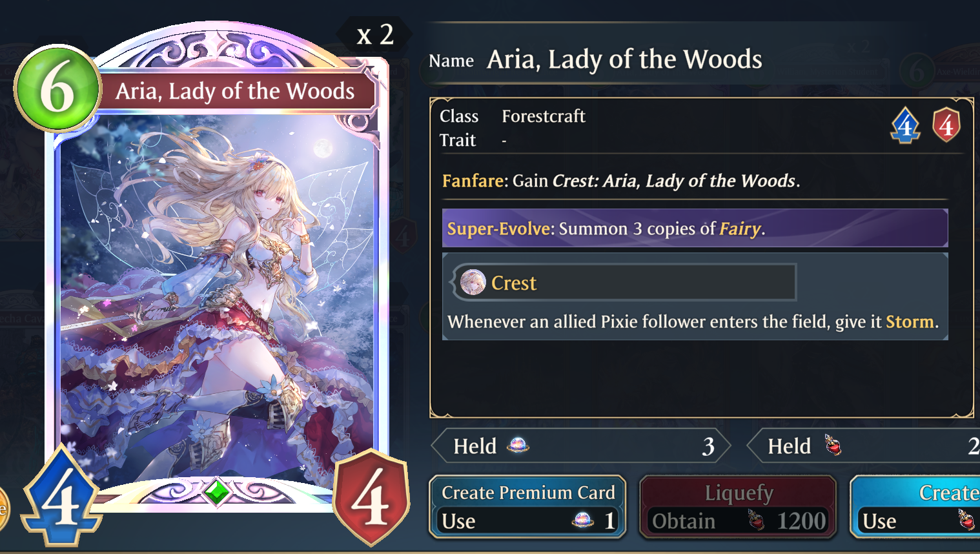Screen dimensions: 980x554
Task: Click the green cost 6 orb on card
Action: pyautogui.click(x=57, y=88)
